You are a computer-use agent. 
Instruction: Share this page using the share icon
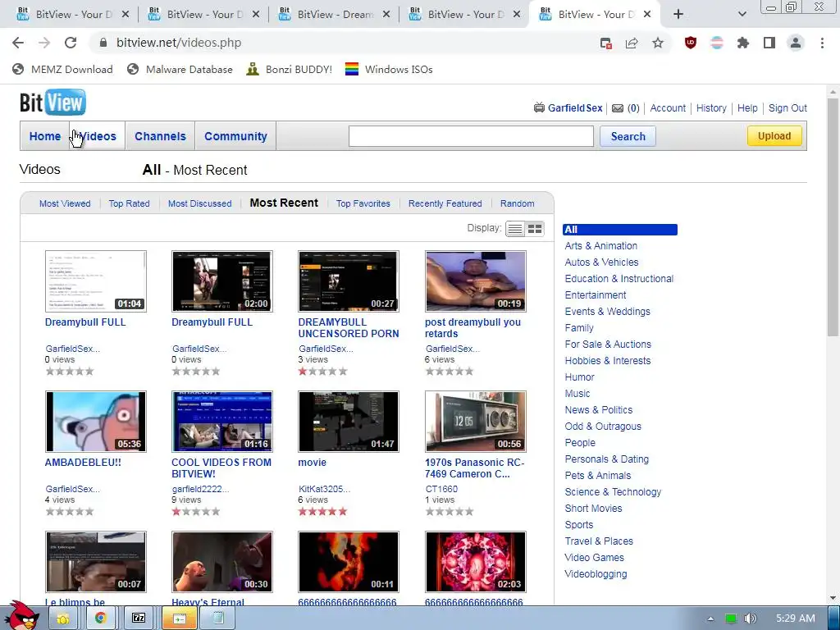tap(632, 43)
